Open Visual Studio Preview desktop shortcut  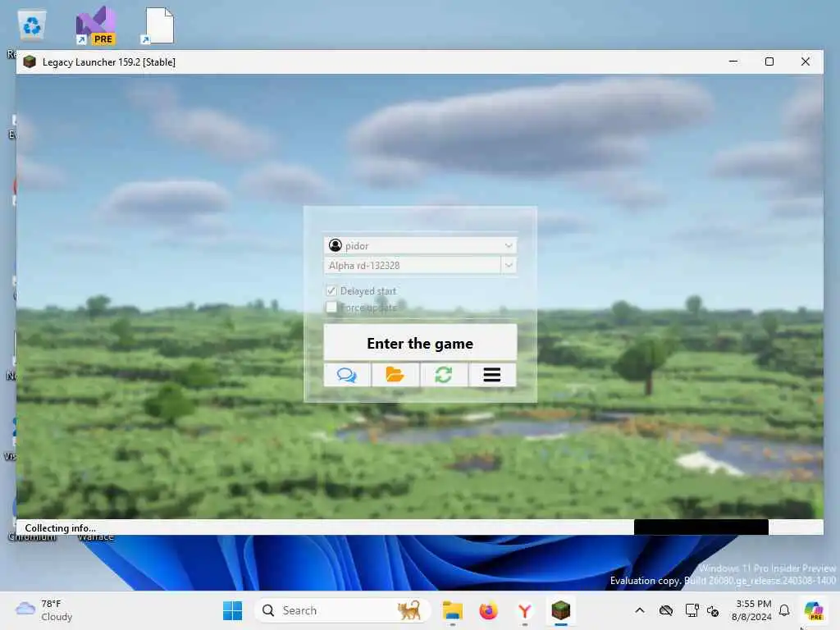pos(95,25)
